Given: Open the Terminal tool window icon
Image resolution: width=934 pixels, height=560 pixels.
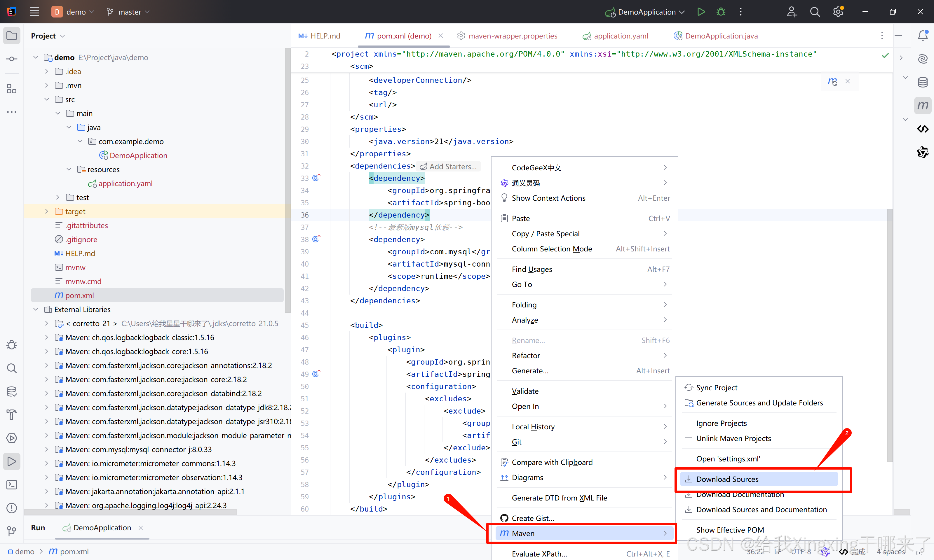Looking at the screenshot, I should [12, 484].
